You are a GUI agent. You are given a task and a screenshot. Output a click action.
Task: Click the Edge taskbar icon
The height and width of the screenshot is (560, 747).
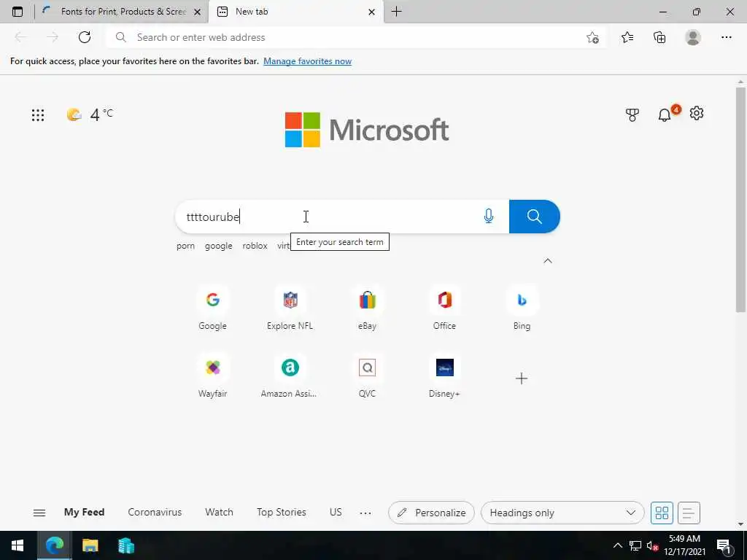pos(54,545)
